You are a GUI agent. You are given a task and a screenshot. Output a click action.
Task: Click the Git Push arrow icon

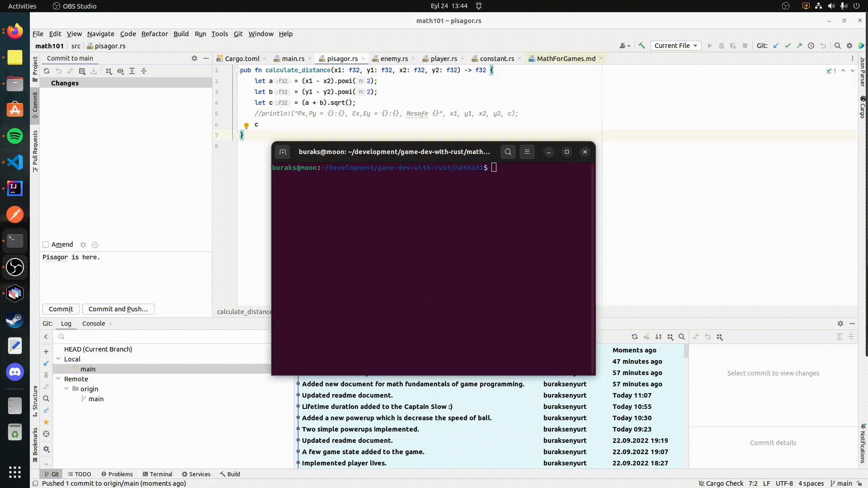point(799,46)
